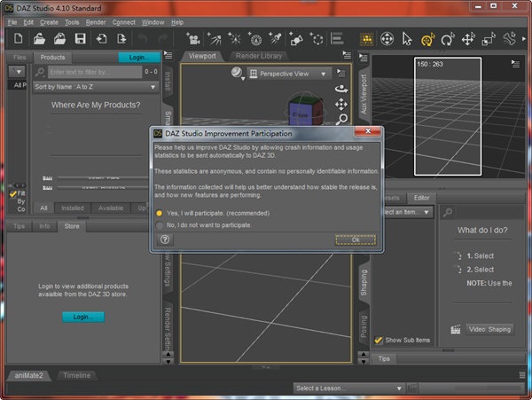Click the viewport pan arrows icon
Screen dimensions: 532x400
(x=341, y=104)
